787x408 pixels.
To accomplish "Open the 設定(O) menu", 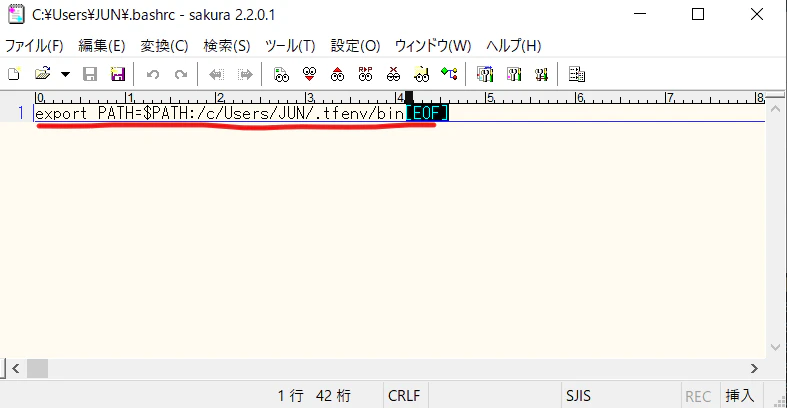I will (355, 46).
